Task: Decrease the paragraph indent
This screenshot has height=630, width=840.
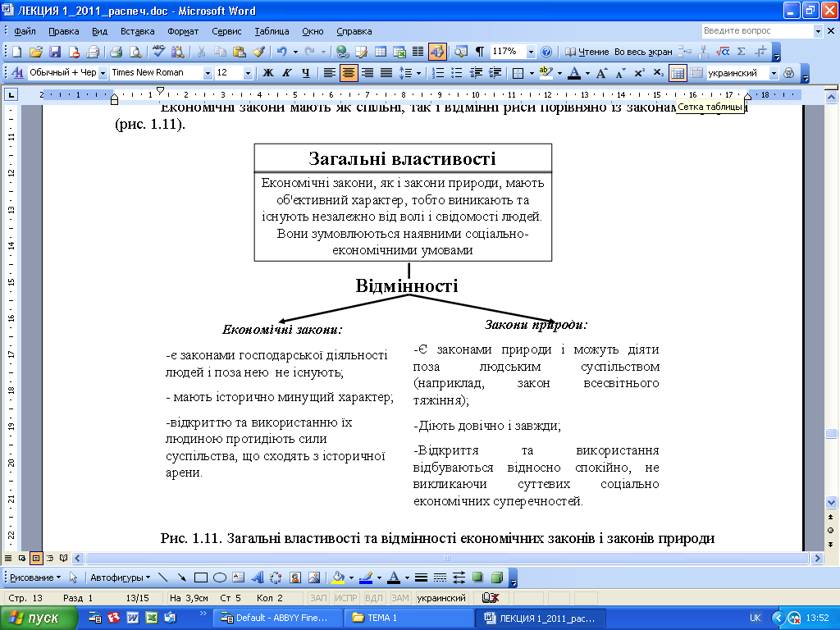Action: pyautogui.click(x=476, y=73)
